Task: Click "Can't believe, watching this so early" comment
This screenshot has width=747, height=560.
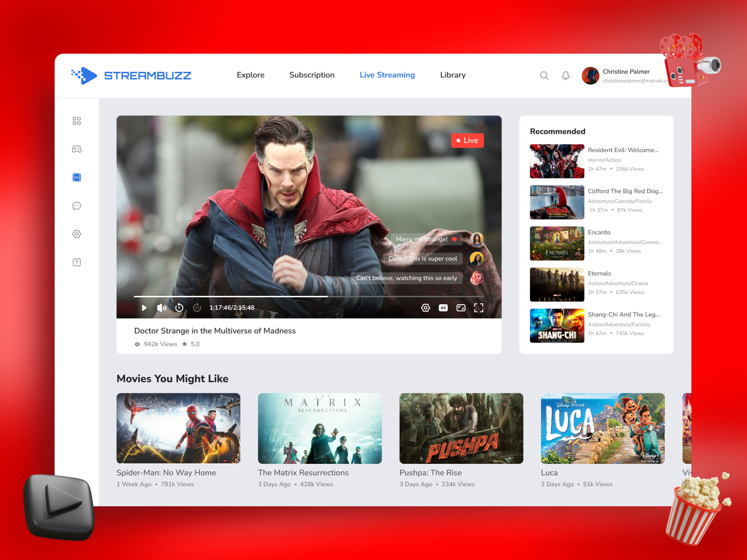Action: [407, 278]
